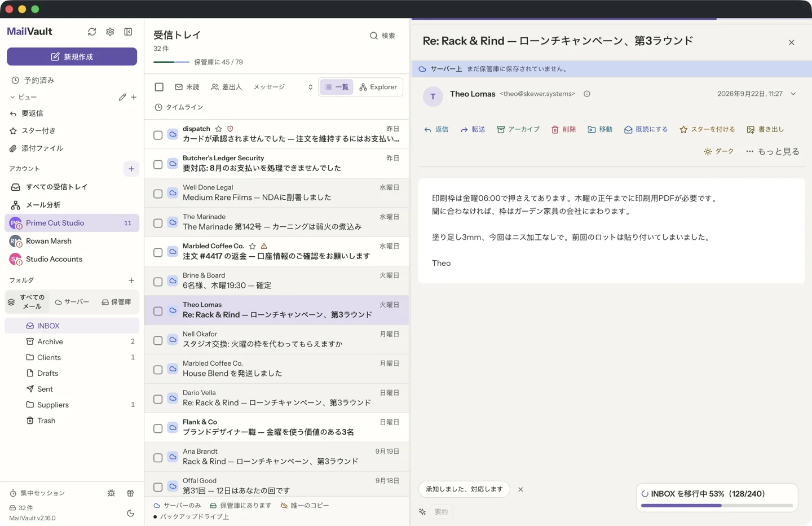This screenshot has height=526, width=812.
Task: Archive the open message with アーカイブ
Action: [518, 129]
